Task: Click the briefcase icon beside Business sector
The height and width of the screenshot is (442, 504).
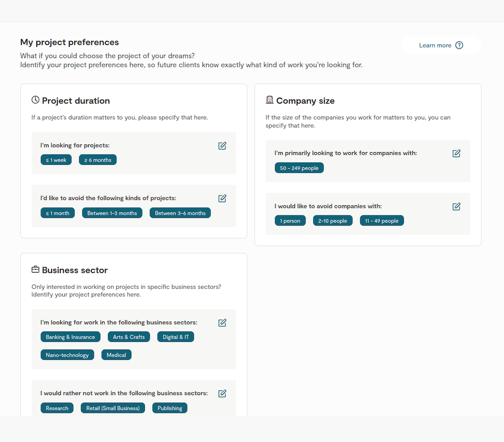Action: click(x=35, y=269)
